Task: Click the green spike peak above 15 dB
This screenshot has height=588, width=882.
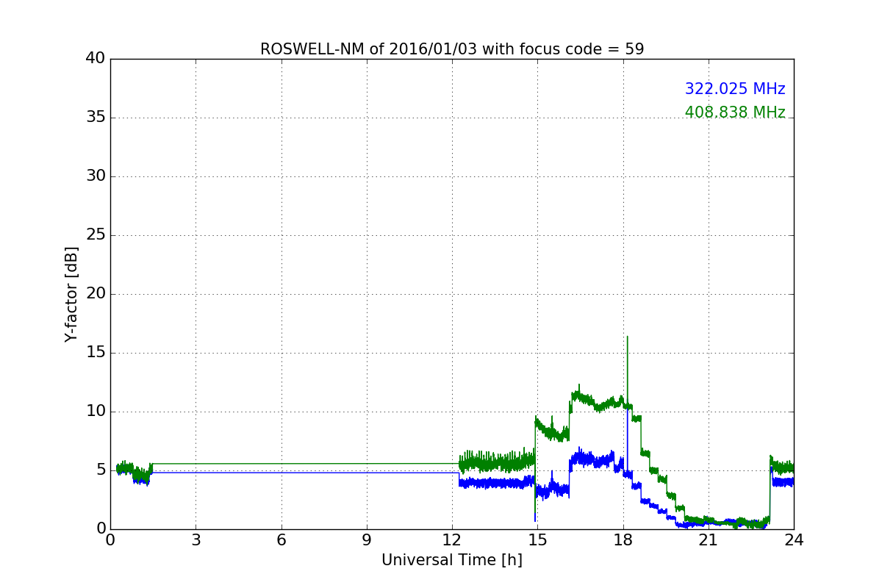Action: (627, 338)
